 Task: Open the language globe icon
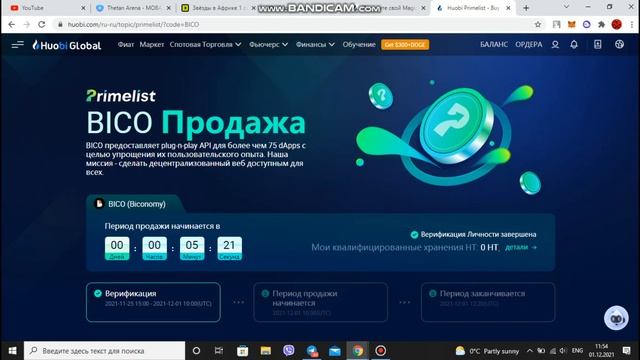[x=619, y=44]
